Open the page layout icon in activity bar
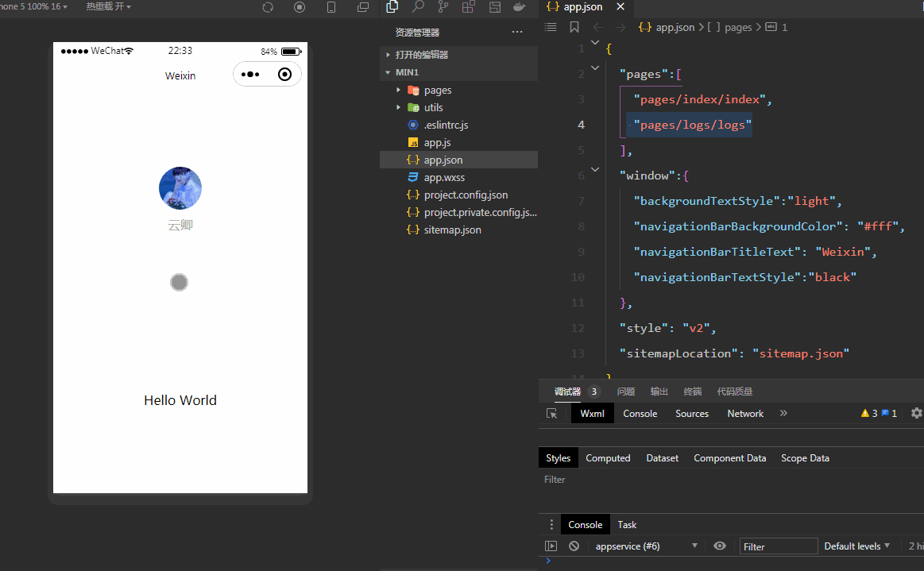Viewport: 924px width, 571px height. click(x=495, y=6)
